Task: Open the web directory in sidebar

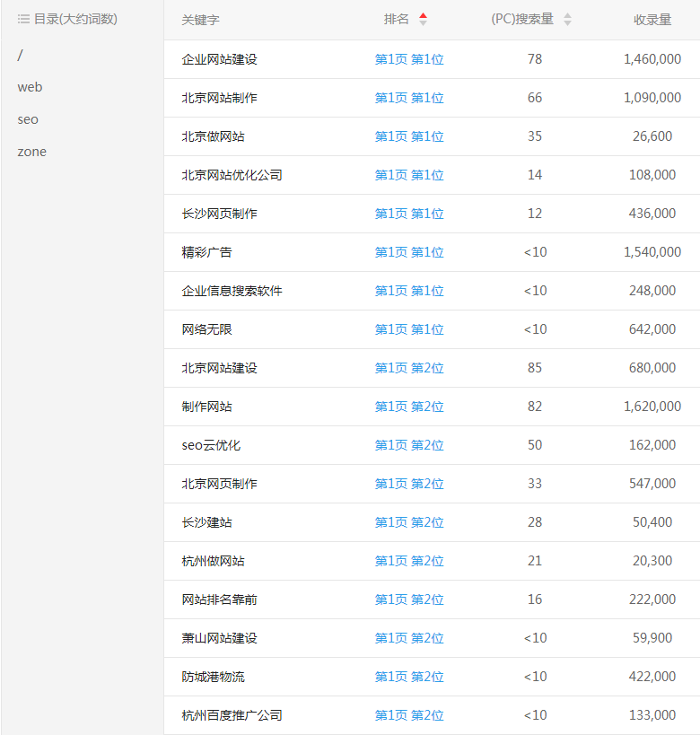Action: click(x=30, y=87)
